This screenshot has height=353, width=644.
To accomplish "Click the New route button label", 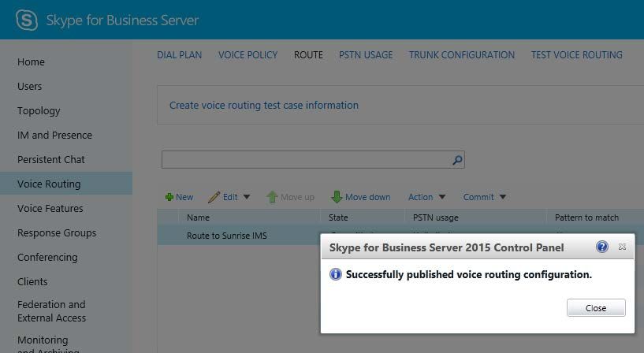I will 184,197.
